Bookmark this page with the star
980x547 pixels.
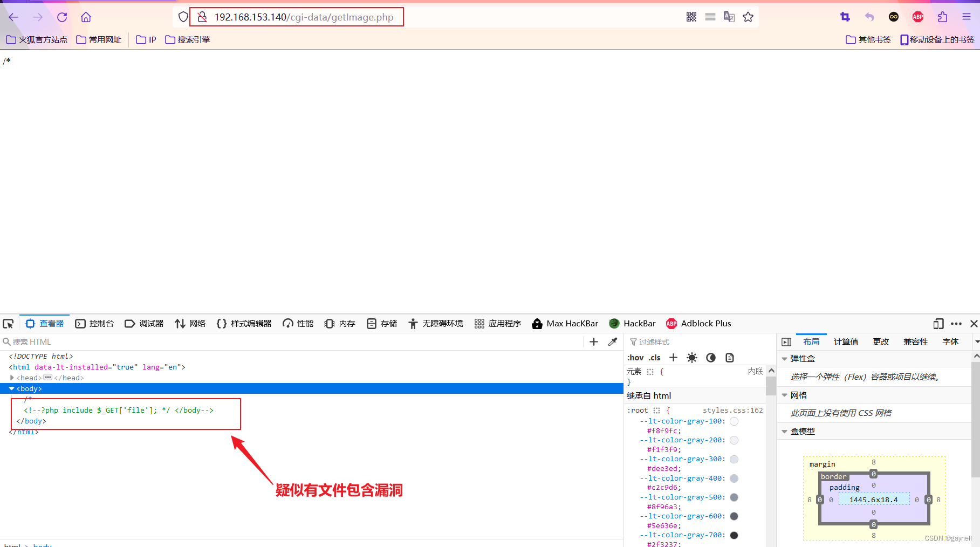click(748, 17)
